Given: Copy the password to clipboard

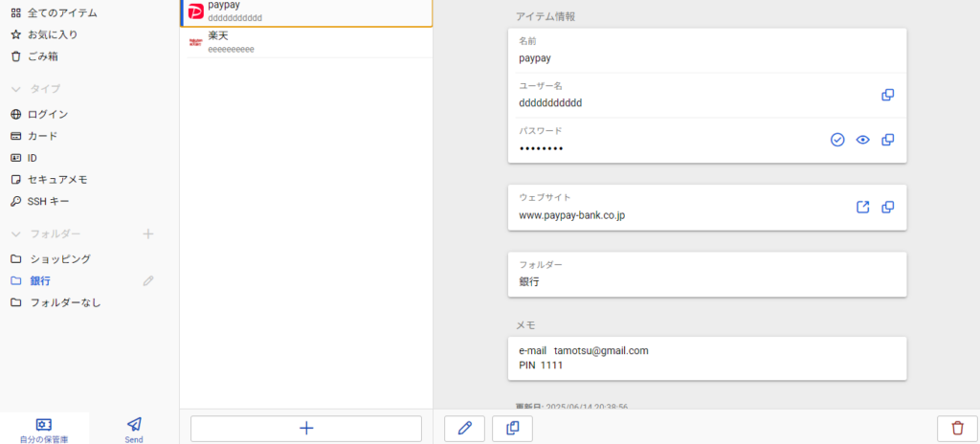Looking at the screenshot, I should coord(887,140).
